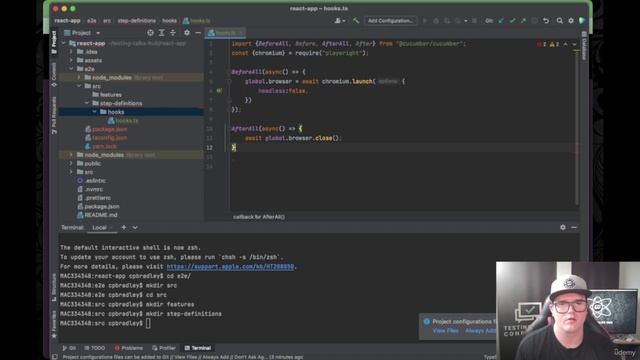This screenshot has width=640, height=360.
Task: Click the collapse all icon in Project panel
Action: pyautogui.click(x=173, y=33)
